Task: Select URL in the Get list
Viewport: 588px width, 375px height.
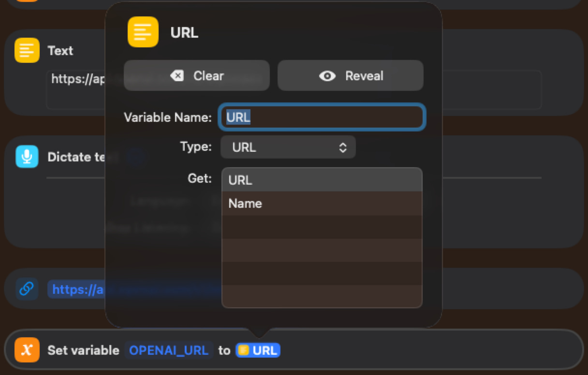Action: pyautogui.click(x=322, y=180)
